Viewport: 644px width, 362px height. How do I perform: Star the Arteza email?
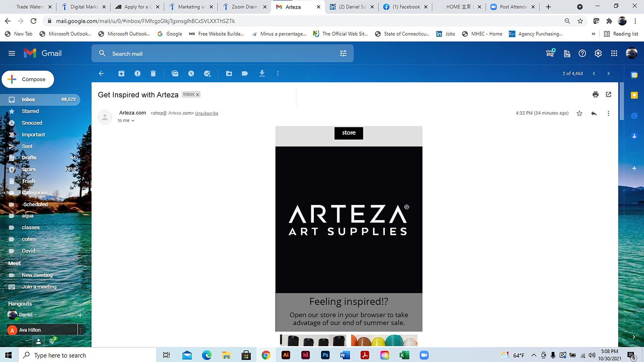(579, 114)
